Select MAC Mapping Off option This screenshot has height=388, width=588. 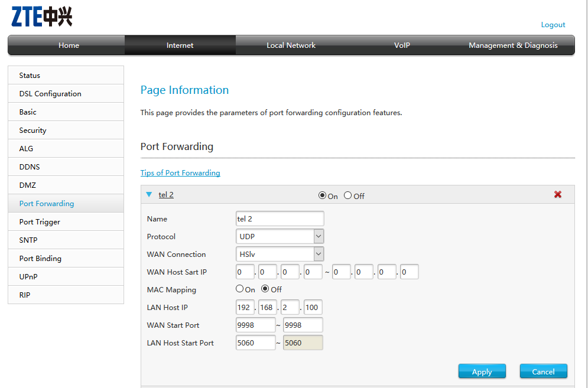[x=265, y=289]
